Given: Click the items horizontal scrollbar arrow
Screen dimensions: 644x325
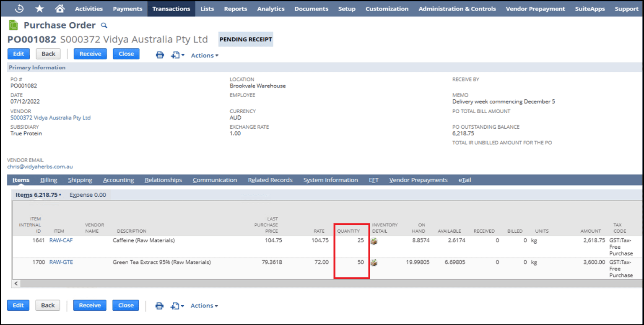Looking at the screenshot, I should (16, 284).
